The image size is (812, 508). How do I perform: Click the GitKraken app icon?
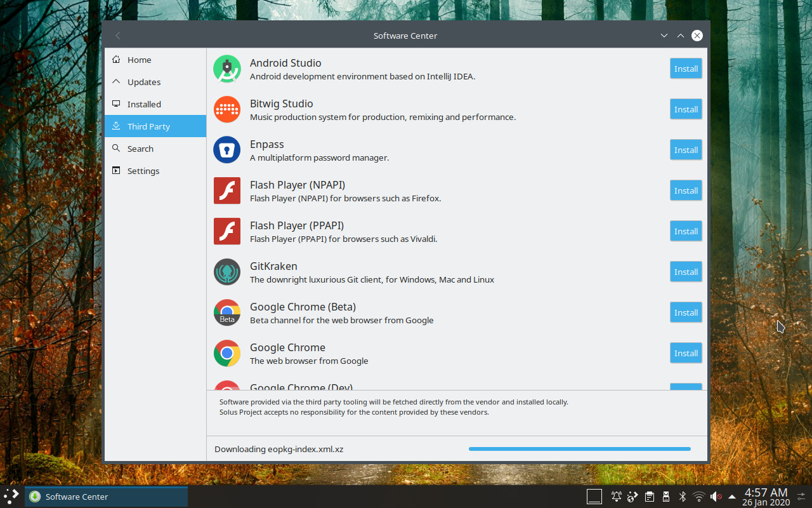coord(226,272)
